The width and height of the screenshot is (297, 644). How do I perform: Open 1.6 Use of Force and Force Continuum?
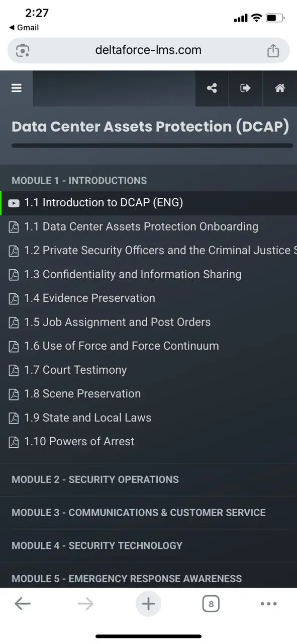[x=148, y=346]
